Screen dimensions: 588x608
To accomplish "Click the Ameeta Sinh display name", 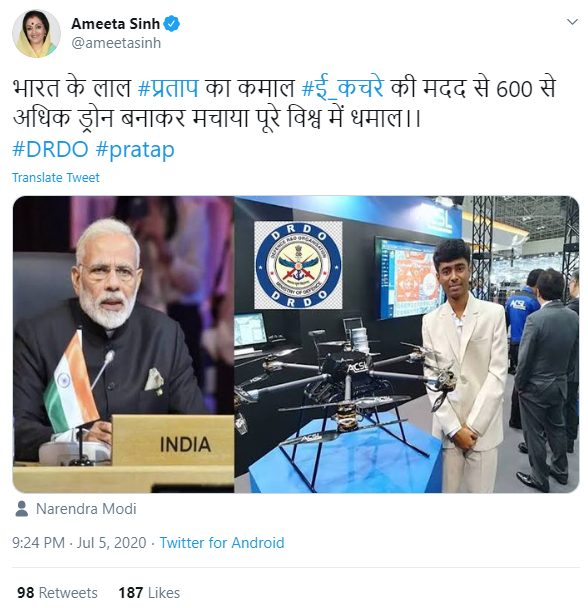I will (x=116, y=24).
